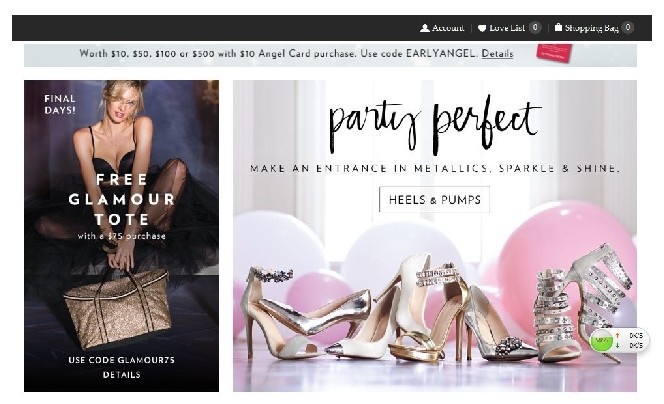Click the Account person icon
The width and height of the screenshot is (664, 404).
[x=425, y=28]
